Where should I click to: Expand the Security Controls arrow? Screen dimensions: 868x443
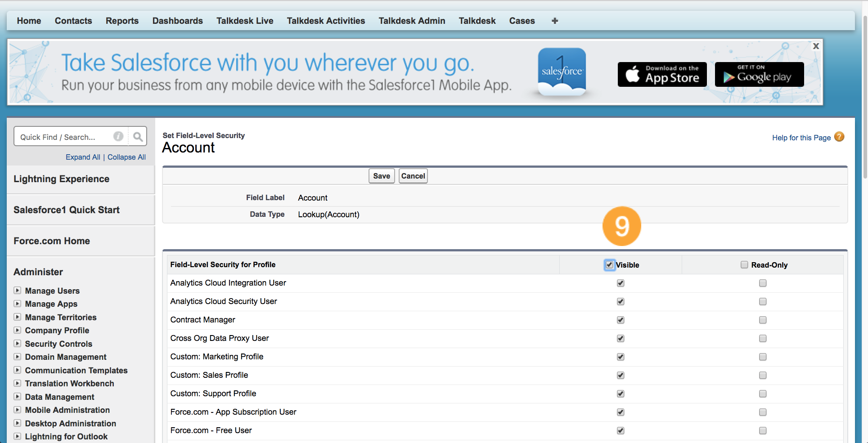point(17,344)
